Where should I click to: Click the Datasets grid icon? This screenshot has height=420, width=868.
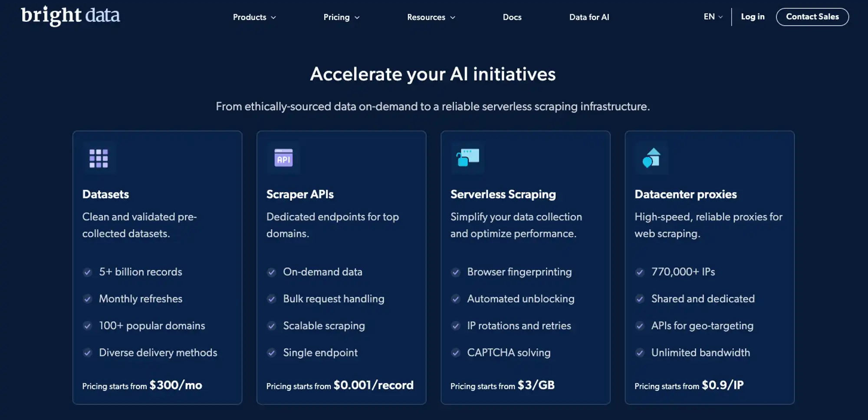(x=99, y=158)
